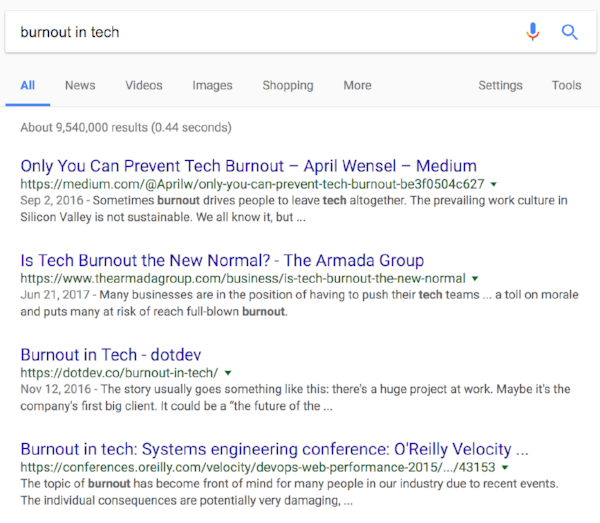Click the blue magnifying glass search icon
The height and width of the screenshot is (523, 600).
(x=569, y=32)
